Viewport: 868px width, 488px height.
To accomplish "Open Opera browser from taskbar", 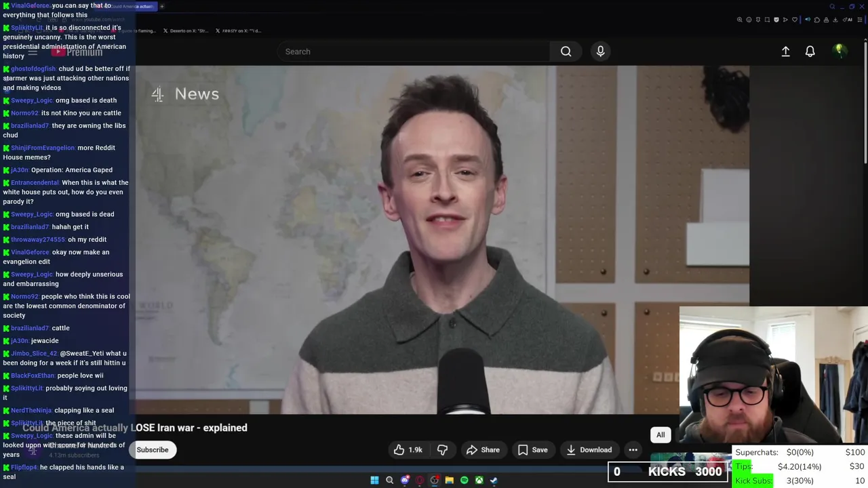I will pos(420,481).
